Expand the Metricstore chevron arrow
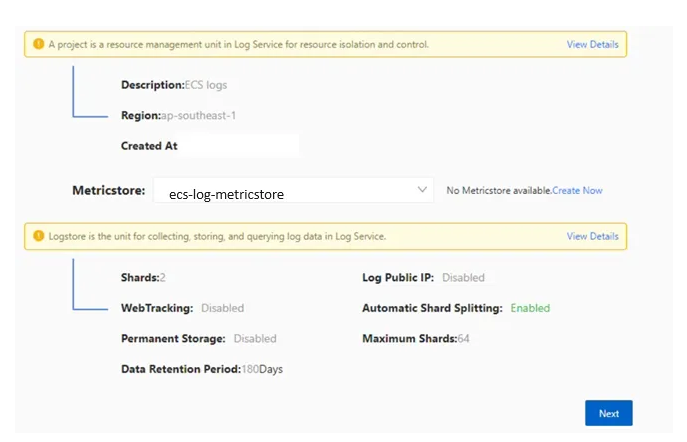Screen dimensions: 687x442 tap(421, 190)
